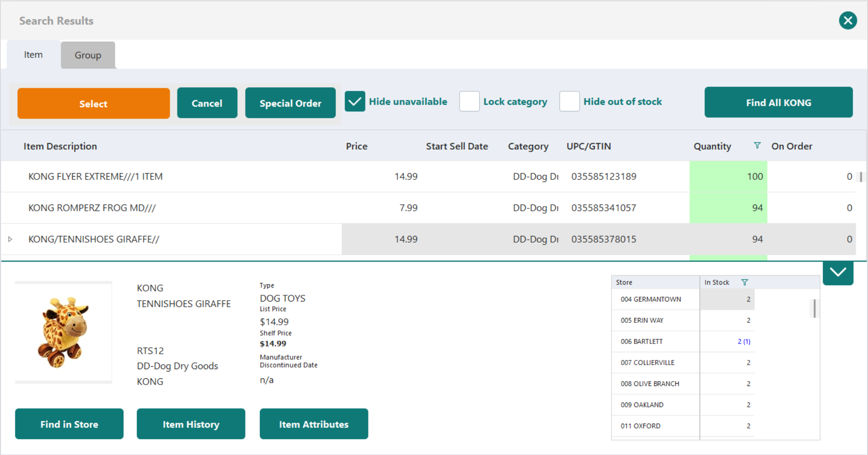Click the Shelf Price $14.99 value
The image size is (868, 455).
pyautogui.click(x=273, y=344)
